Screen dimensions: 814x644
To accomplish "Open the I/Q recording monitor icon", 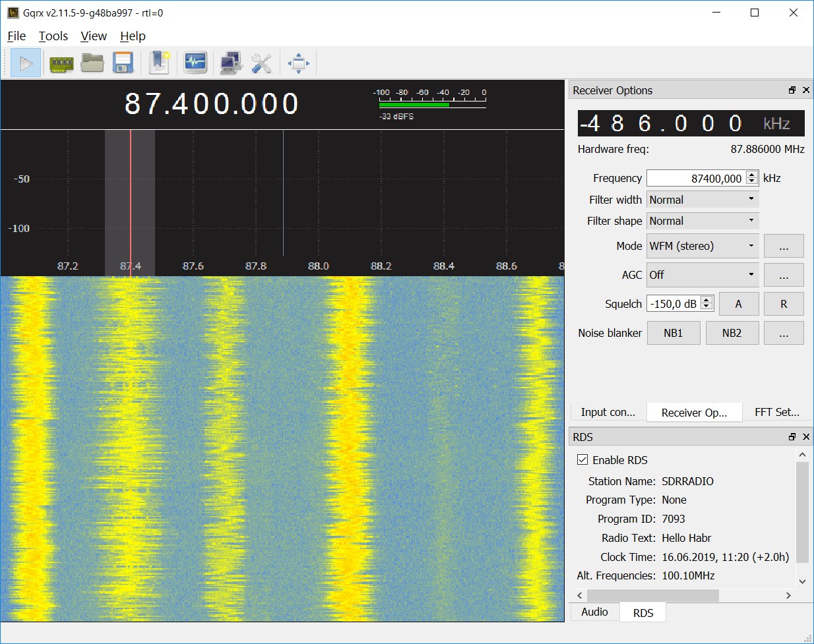I will (x=195, y=63).
